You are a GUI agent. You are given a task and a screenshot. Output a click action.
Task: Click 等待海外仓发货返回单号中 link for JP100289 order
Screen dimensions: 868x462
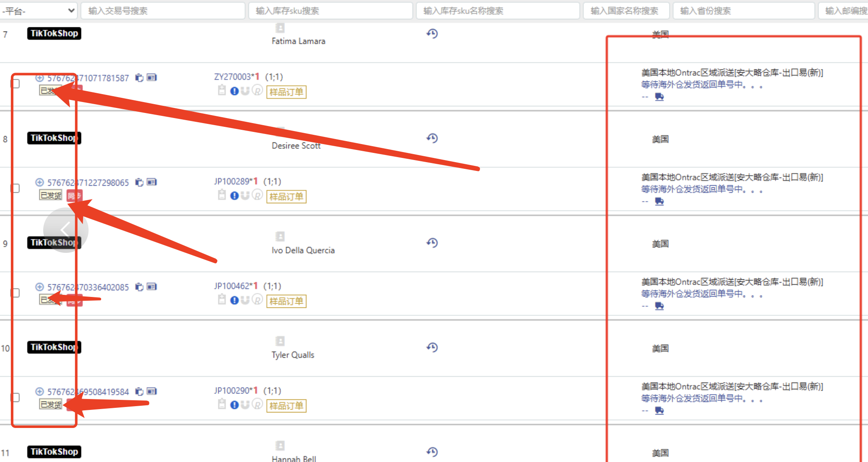tap(702, 190)
